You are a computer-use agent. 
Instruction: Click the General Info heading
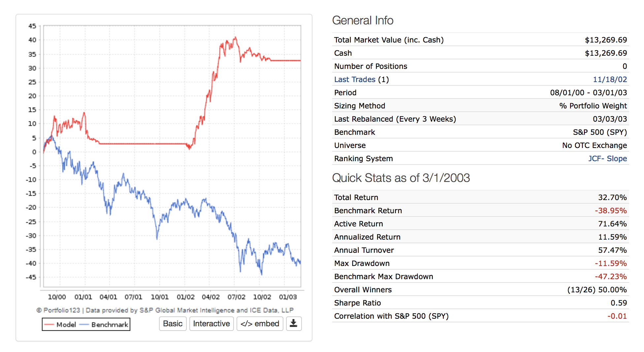363,20
